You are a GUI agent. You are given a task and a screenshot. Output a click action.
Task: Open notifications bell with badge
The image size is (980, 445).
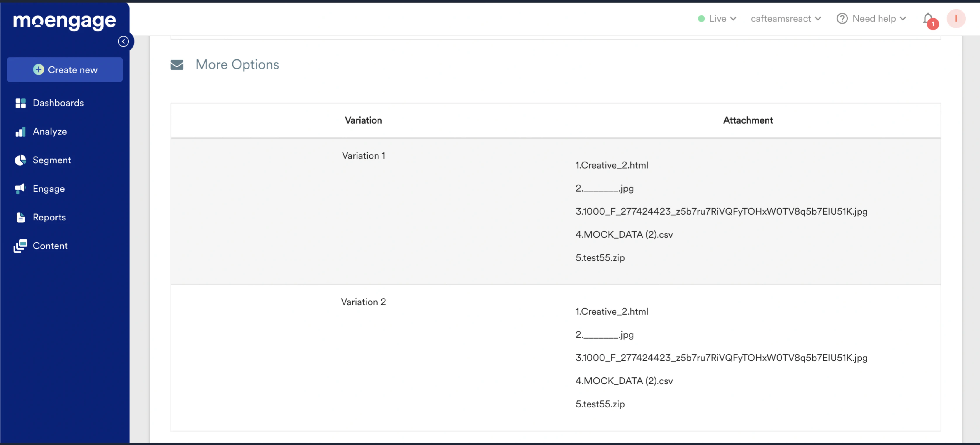pos(929,19)
